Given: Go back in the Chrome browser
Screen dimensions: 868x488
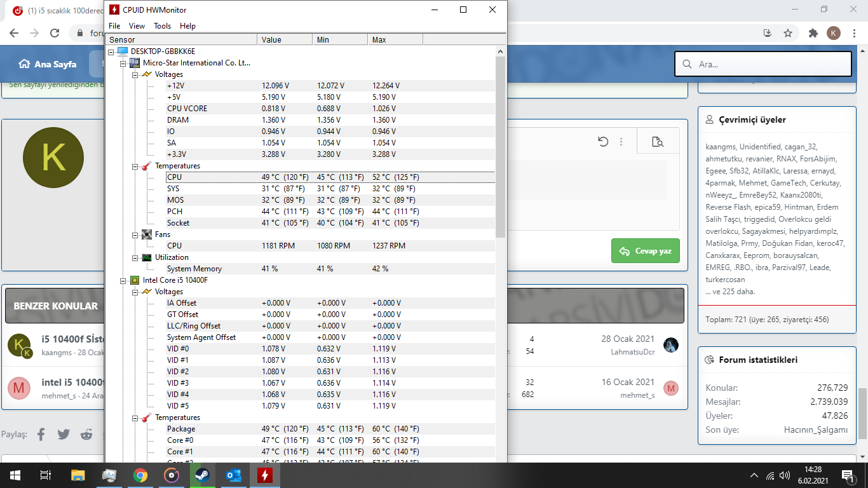Looking at the screenshot, I should click(14, 33).
